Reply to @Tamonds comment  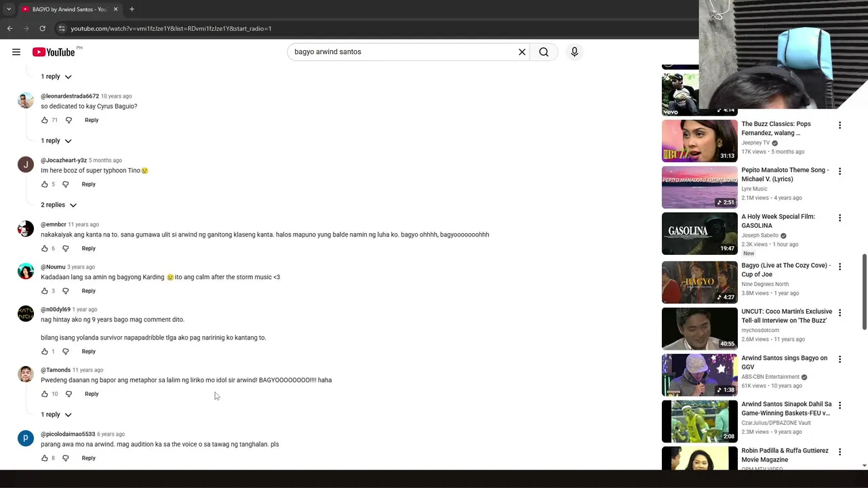pos(92,394)
